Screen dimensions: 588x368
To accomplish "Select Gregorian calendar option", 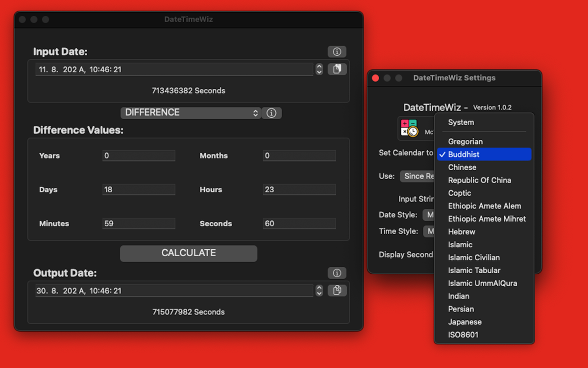I will [484, 141].
